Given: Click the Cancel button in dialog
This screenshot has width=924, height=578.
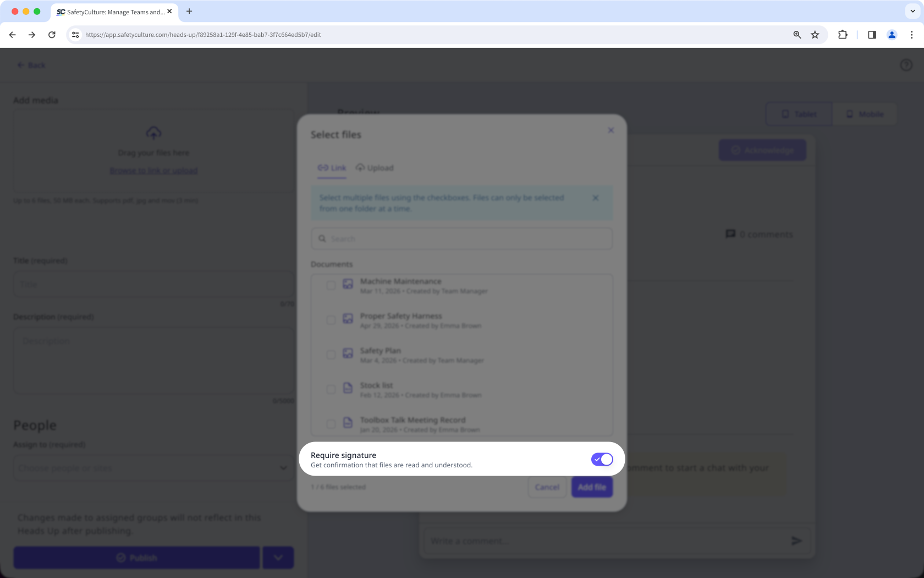Looking at the screenshot, I should pos(547,487).
